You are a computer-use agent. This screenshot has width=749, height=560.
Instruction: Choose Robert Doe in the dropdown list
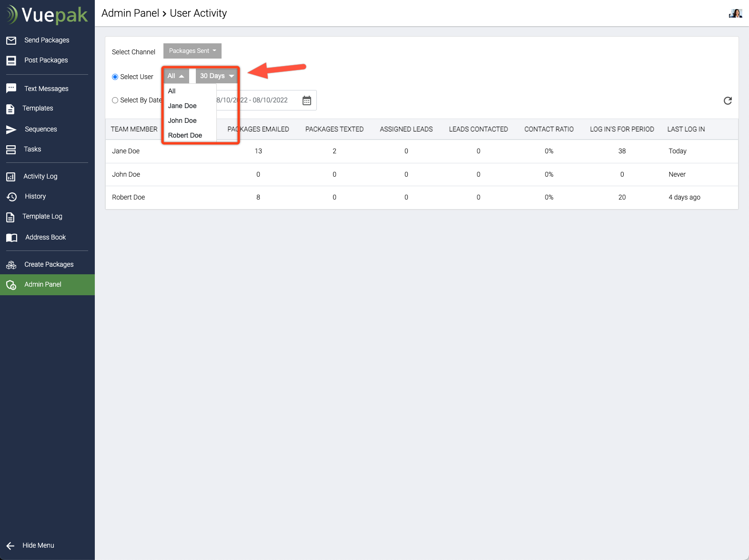[185, 135]
